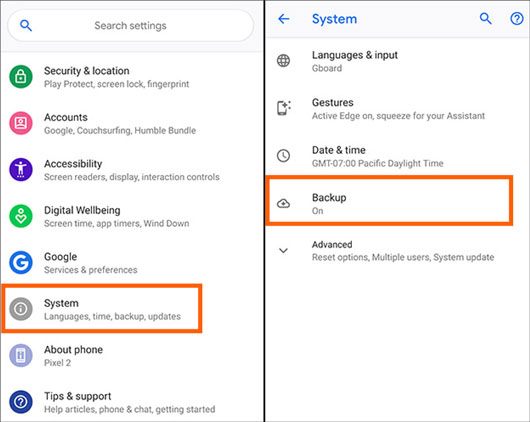Tap the Gestures phone sparkle icon
Viewport: 530px width, 422px height.
point(284,108)
